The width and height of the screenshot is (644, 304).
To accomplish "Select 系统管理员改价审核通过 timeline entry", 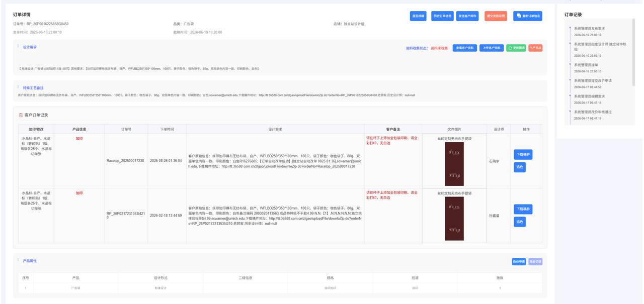I will [x=593, y=112].
